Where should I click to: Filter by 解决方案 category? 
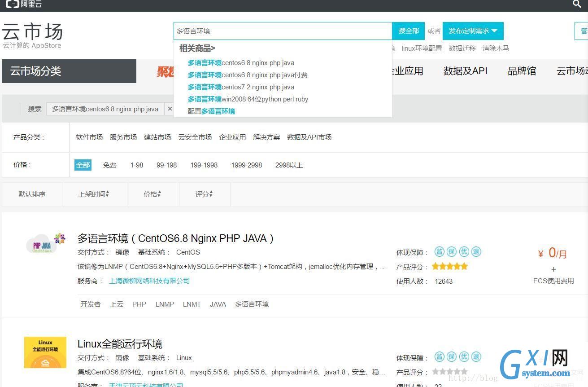click(x=266, y=137)
